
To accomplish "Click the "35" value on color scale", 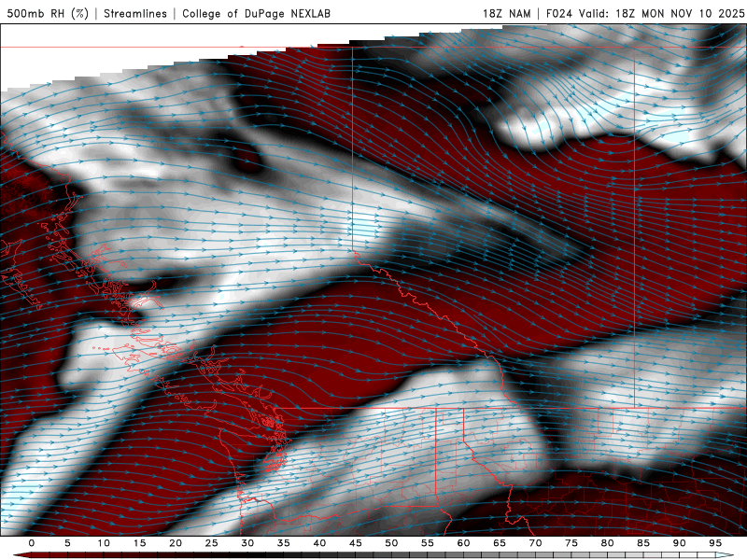I will 284,543.
